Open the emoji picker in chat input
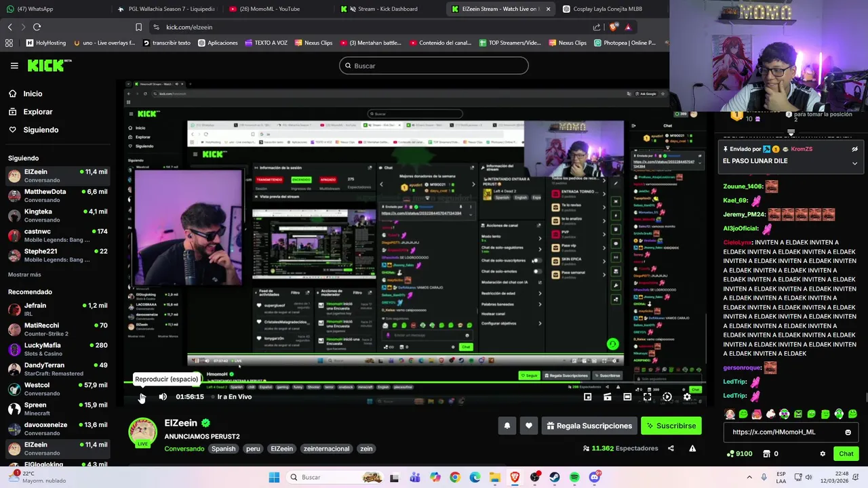 848,432
